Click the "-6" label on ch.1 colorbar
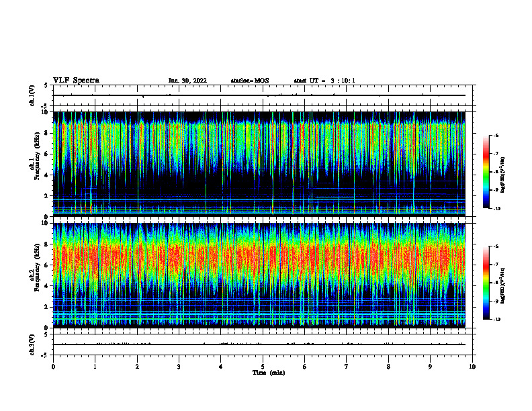 496,135
